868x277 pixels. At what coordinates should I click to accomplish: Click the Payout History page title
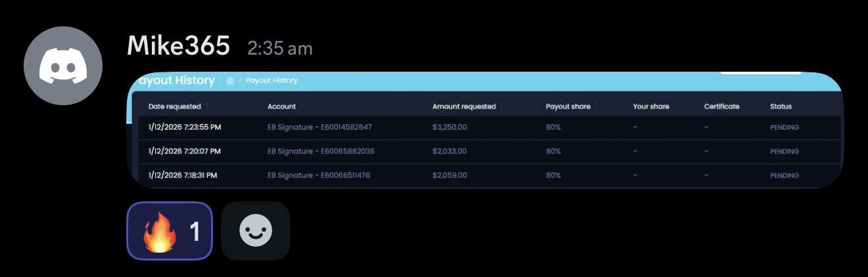[174, 80]
